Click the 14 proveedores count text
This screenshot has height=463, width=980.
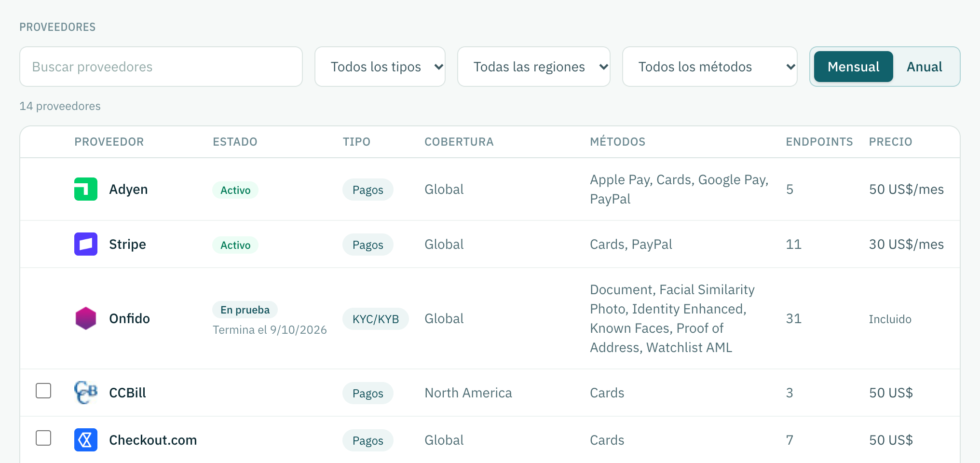60,106
